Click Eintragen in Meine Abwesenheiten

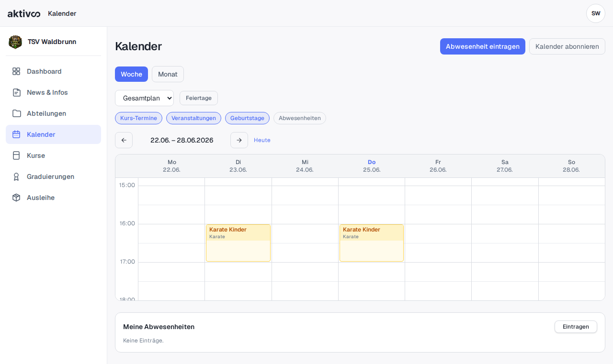[576, 327]
